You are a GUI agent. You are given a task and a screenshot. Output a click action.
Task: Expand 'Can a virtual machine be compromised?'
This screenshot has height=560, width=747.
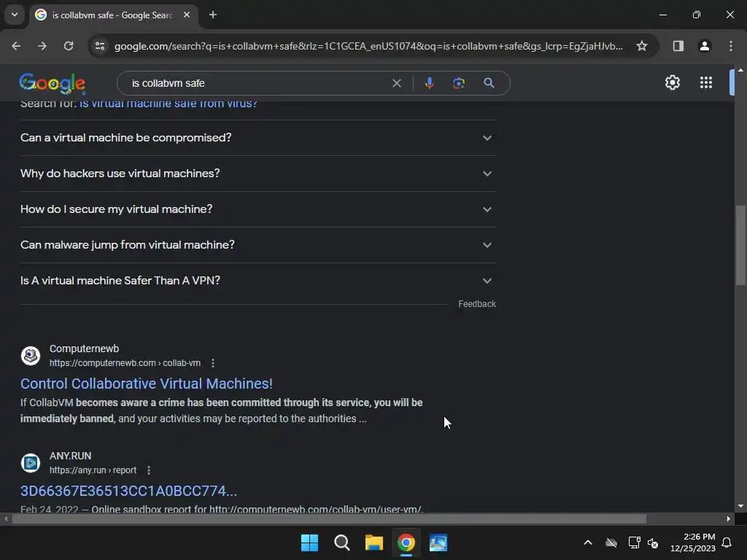coord(258,138)
